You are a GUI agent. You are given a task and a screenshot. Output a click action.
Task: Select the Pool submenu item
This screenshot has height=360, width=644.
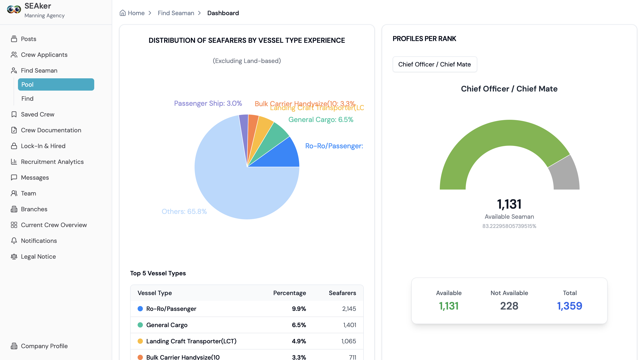[56, 84]
